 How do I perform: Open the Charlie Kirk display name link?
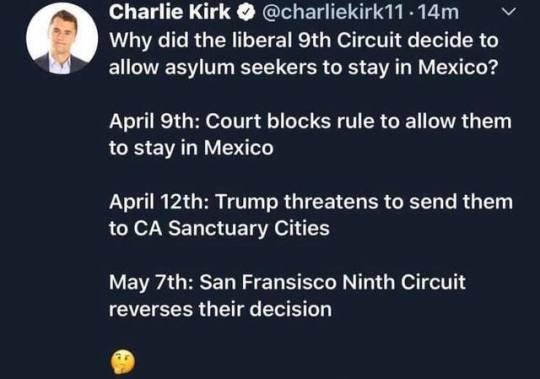(170, 12)
